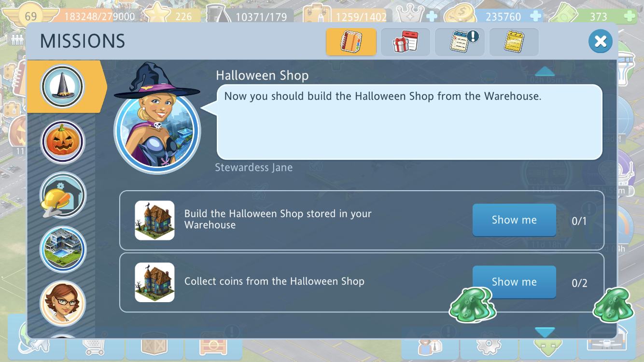Viewport: 644px width, 362px height.
Task: Expand mission list with the down arrow
Action: tap(545, 332)
